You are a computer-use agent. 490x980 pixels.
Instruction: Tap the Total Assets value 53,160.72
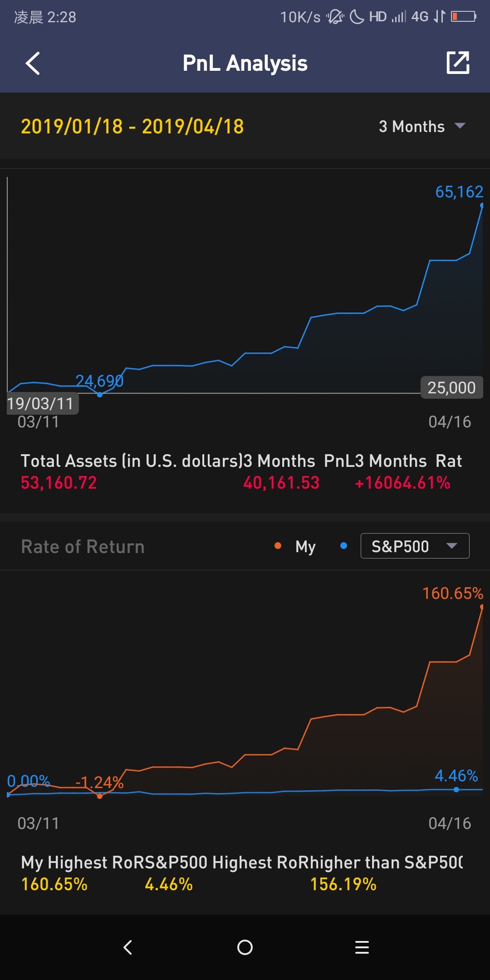[59, 483]
